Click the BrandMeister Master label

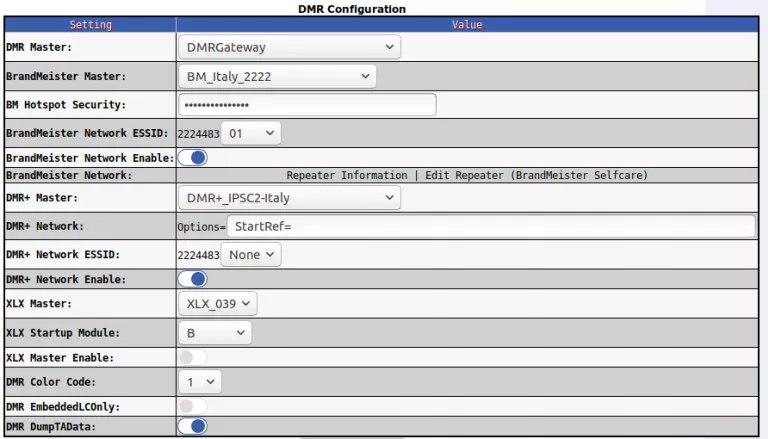pos(66,76)
